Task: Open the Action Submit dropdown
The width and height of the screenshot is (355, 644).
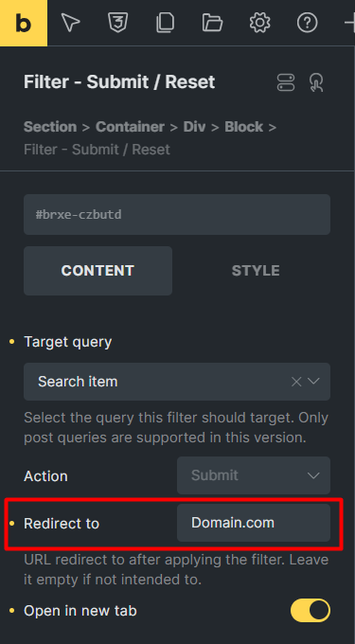Action: coord(254,475)
